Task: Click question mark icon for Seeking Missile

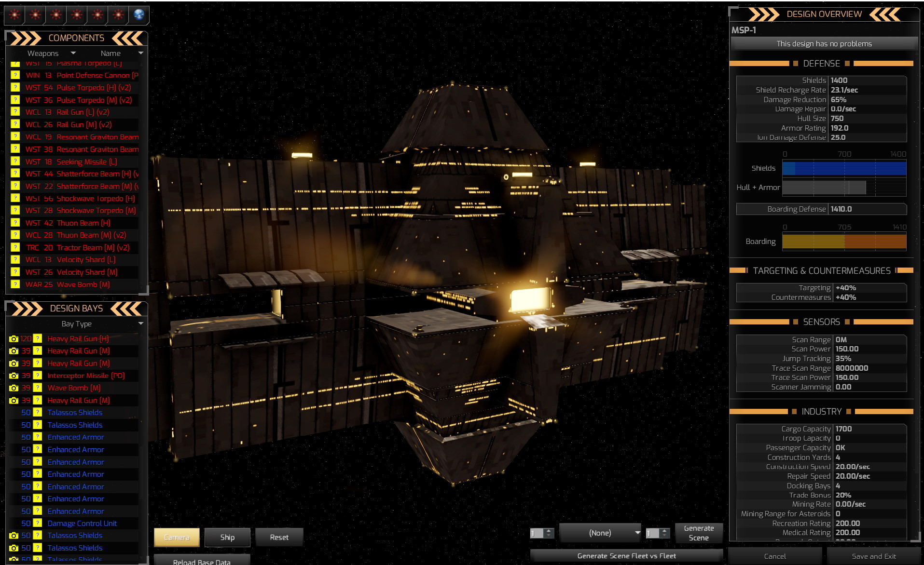Action: pos(15,161)
